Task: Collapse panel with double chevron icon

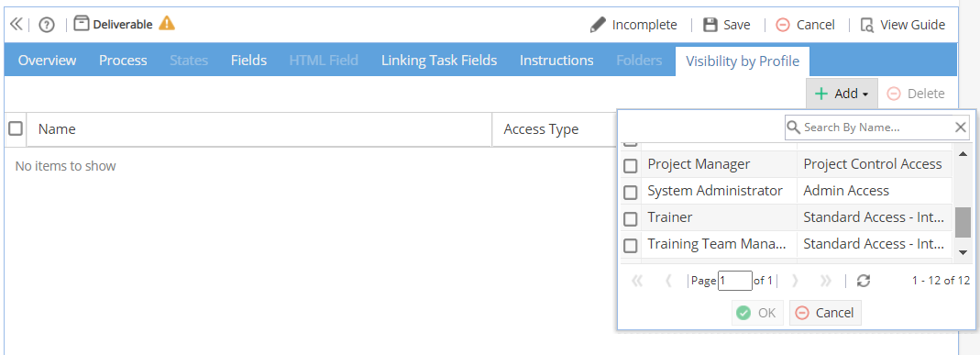Action: point(17,25)
